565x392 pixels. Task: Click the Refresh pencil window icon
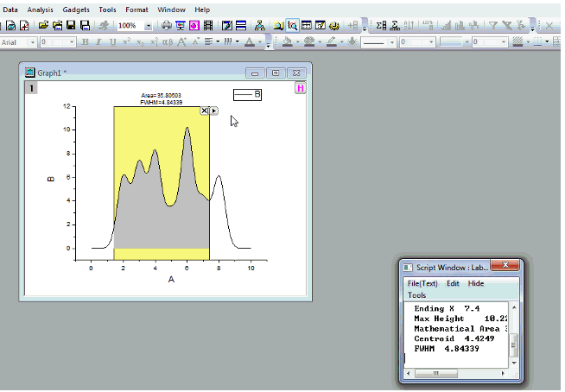pyautogui.click(x=227, y=26)
